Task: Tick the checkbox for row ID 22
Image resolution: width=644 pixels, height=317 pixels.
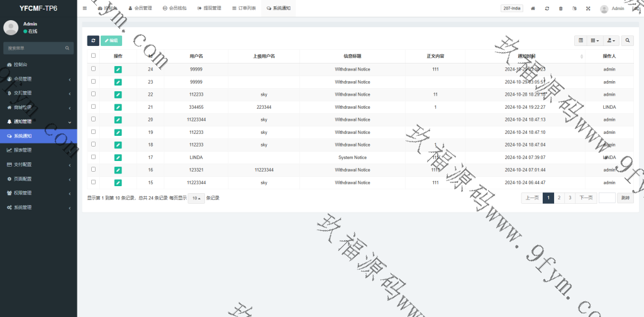Action: (94, 94)
